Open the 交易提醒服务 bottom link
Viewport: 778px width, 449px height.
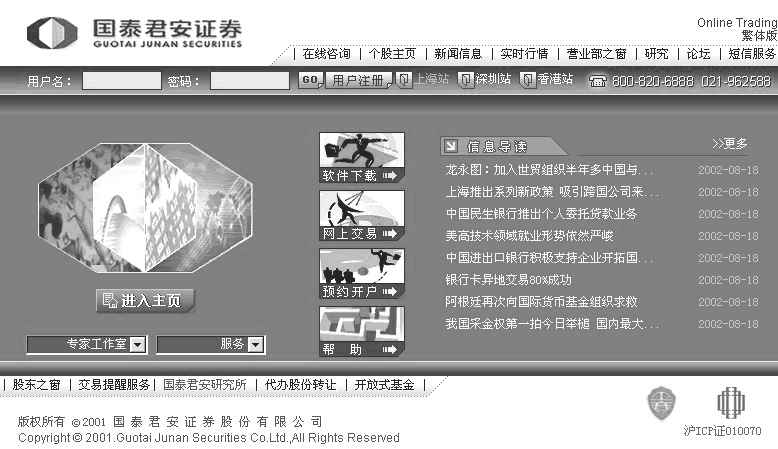click(114, 385)
